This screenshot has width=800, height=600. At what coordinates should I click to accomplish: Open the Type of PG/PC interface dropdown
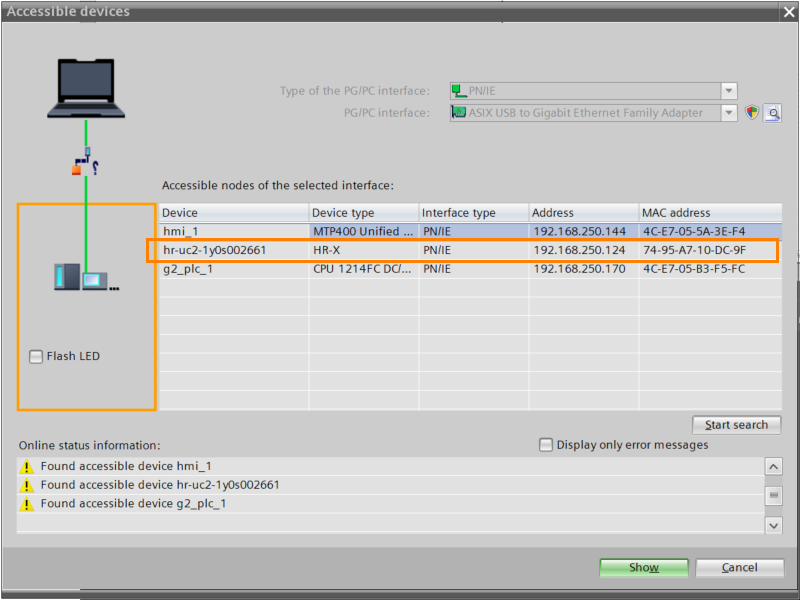point(729,91)
